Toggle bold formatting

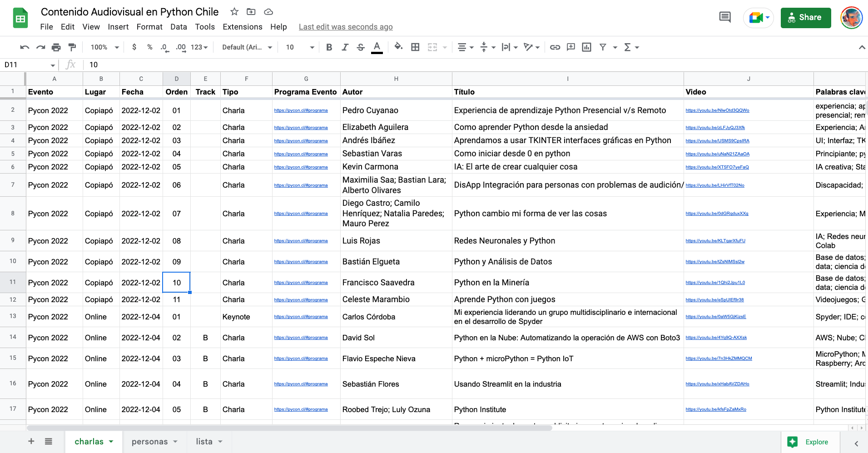tap(329, 47)
